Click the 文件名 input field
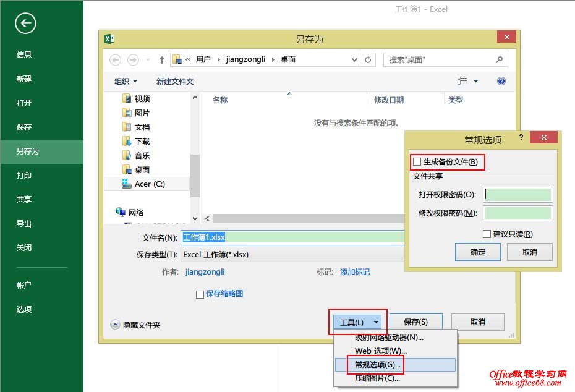The height and width of the screenshot is (392, 575). pyautogui.click(x=292, y=237)
